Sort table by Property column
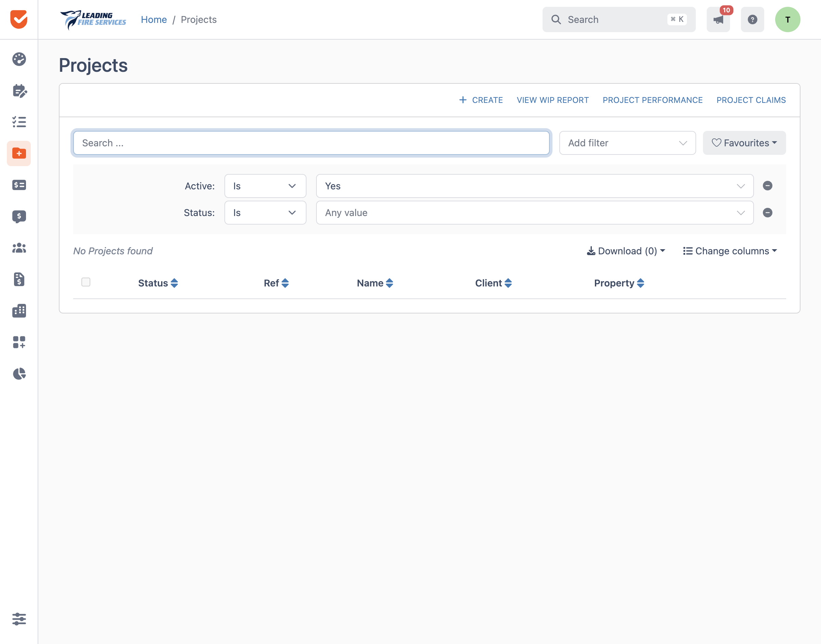 pyautogui.click(x=619, y=283)
